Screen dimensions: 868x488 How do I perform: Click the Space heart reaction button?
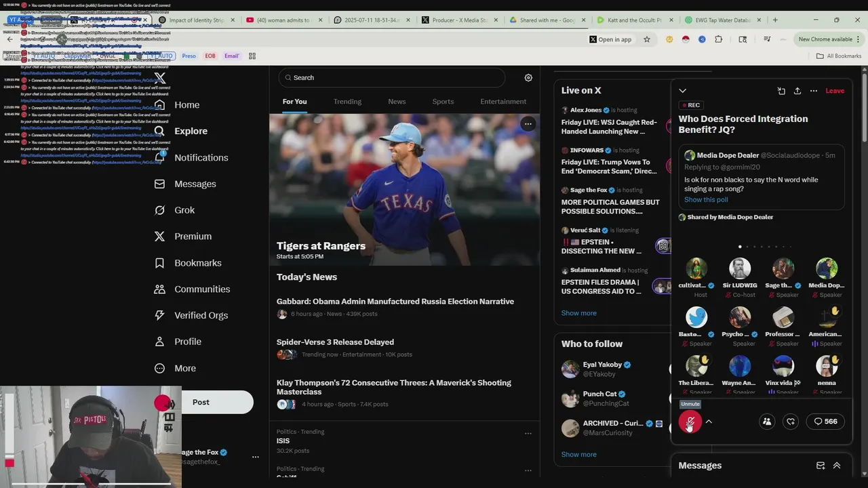pyautogui.click(x=791, y=422)
